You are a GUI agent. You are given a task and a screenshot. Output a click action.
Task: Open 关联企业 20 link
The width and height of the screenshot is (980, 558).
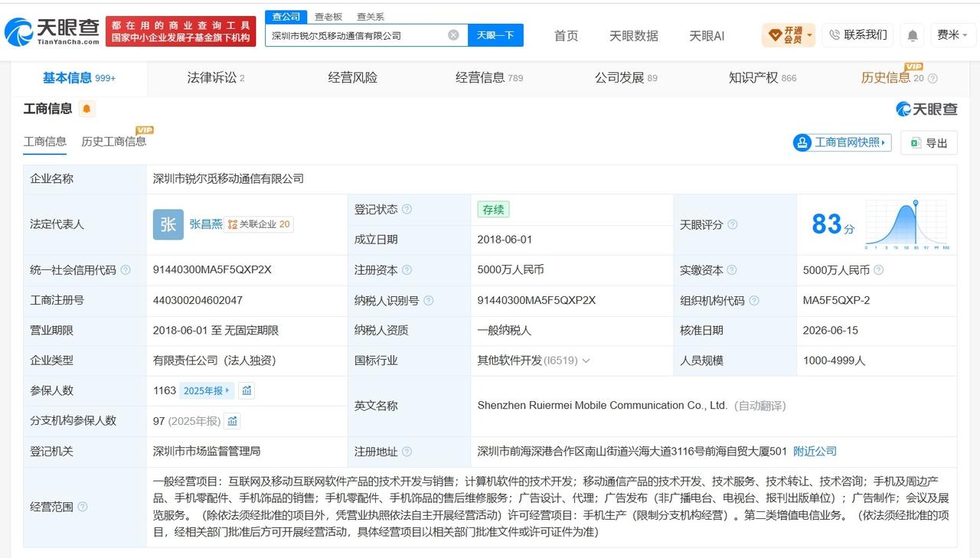click(x=260, y=224)
